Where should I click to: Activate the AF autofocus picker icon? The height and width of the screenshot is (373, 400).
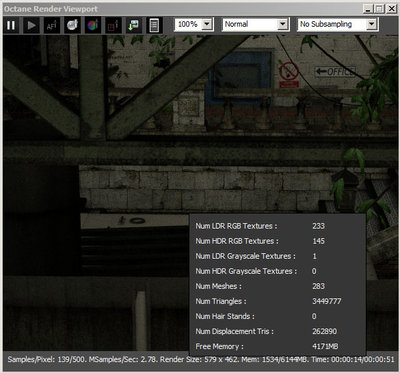tap(52, 25)
